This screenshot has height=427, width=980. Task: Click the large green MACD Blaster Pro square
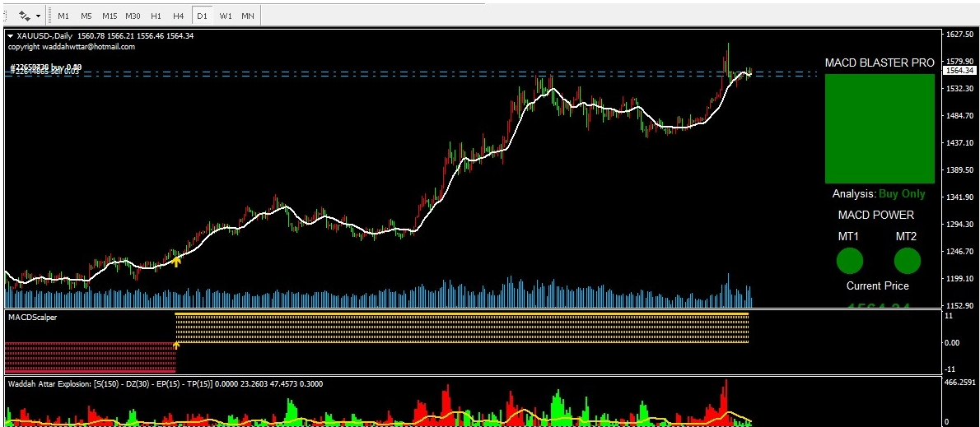click(x=880, y=128)
